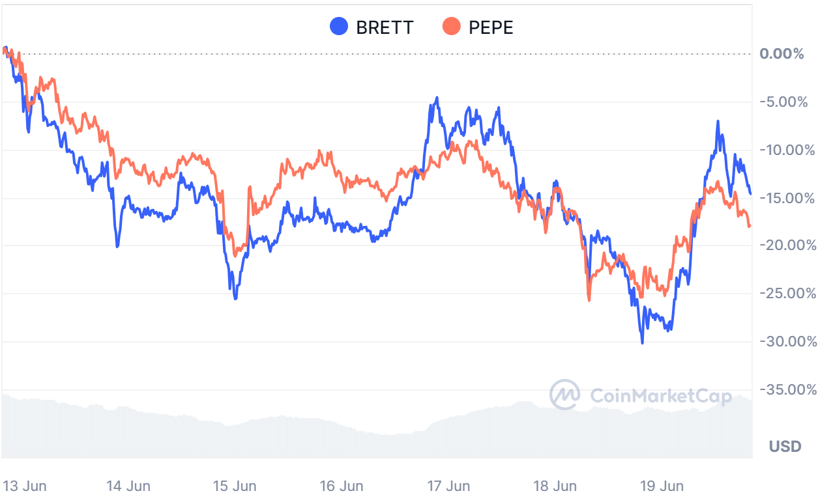Click the 17 Jun date label
Viewport: 833px width, 504px height.
[x=448, y=486]
